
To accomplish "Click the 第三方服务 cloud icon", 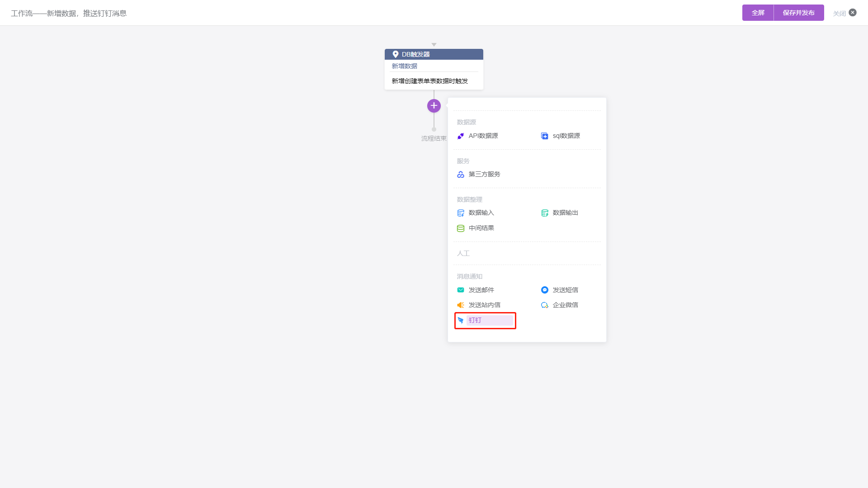I will pos(460,175).
